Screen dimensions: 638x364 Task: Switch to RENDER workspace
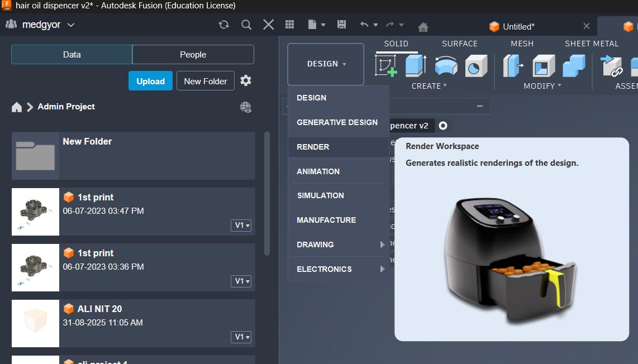tap(339, 147)
